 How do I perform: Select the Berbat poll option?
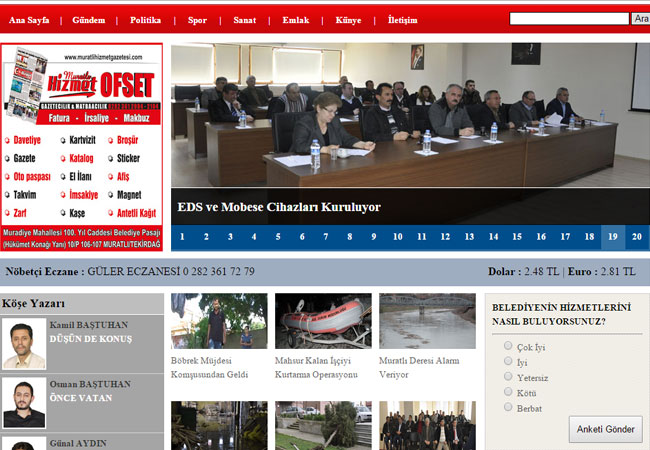(x=508, y=407)
